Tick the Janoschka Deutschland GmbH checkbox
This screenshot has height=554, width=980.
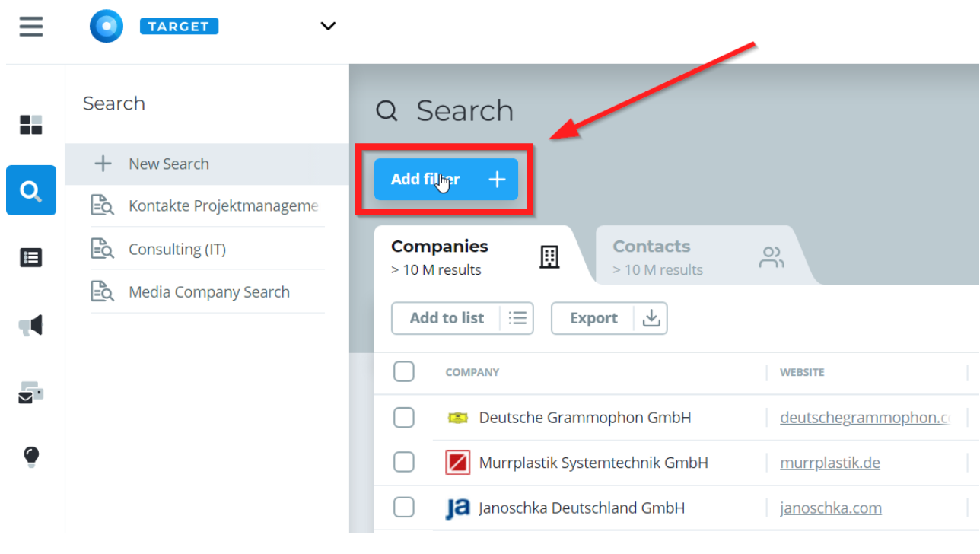pyautogui.click(x=404, y=507)
